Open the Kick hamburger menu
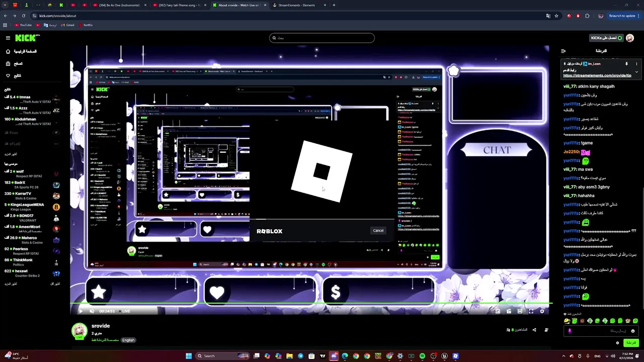The image size is (644, 362). [8, 38]
